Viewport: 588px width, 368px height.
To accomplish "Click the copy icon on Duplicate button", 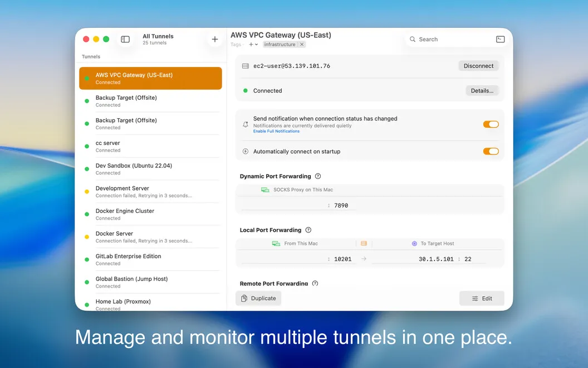I will point(244,298).
